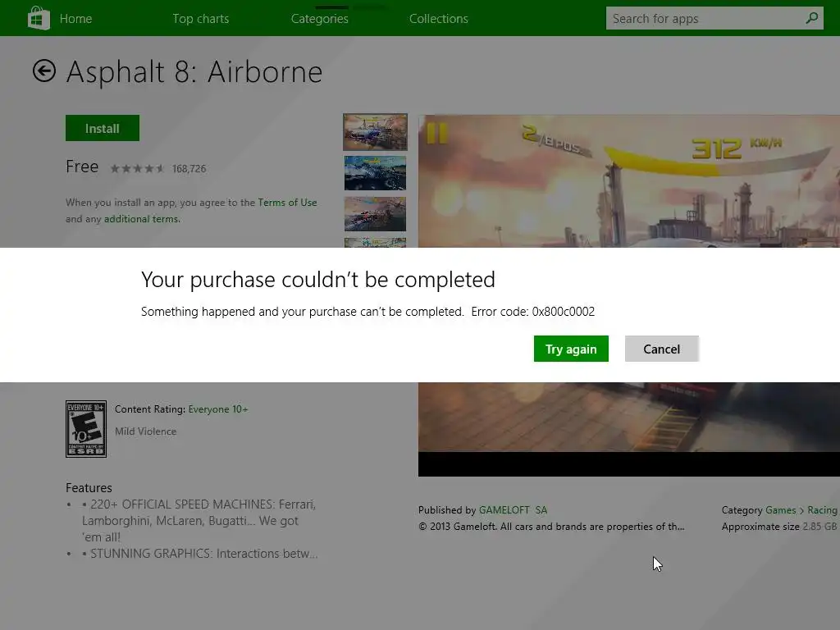Open the Racing subcategory link

[x=822, y=510]
